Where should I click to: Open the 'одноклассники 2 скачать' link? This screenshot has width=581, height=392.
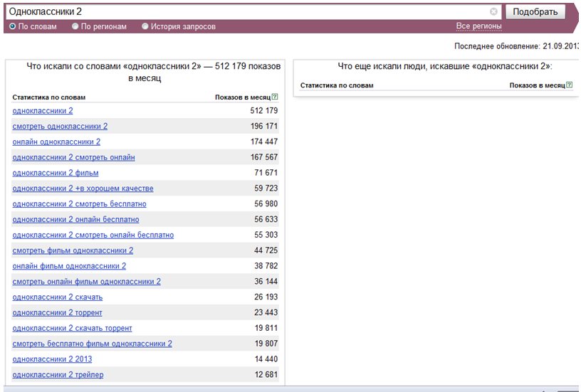point(58,297)
